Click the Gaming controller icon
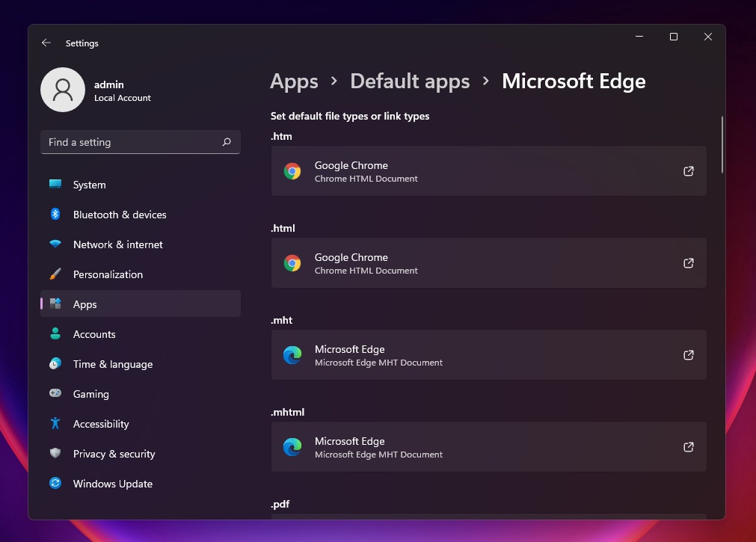This screenshot has height=542, width=756. (55, 393)
